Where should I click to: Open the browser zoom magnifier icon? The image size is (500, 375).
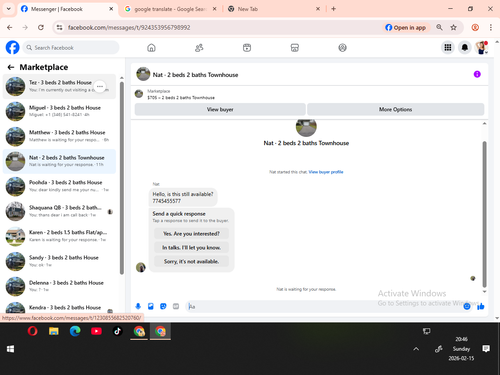coord(439,27)
